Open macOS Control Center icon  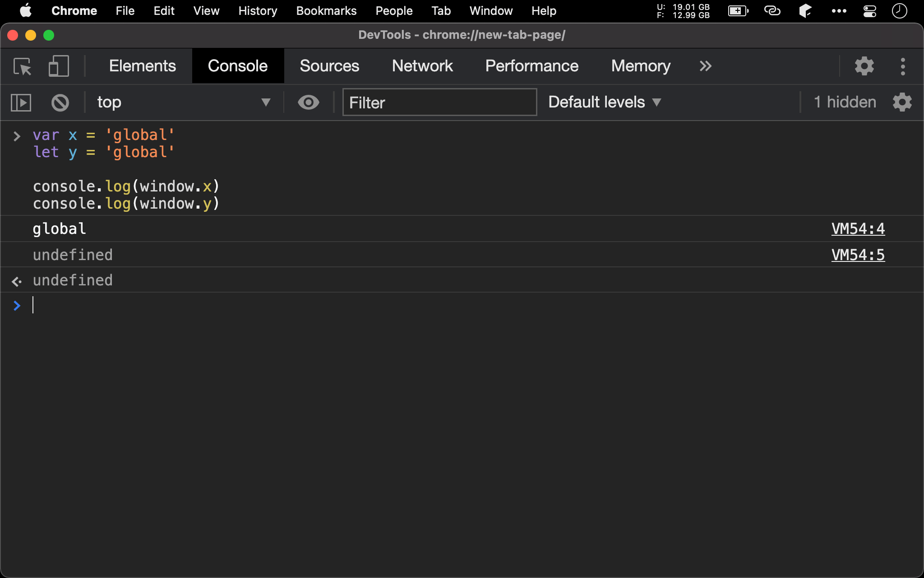click(x=869, y=11)
